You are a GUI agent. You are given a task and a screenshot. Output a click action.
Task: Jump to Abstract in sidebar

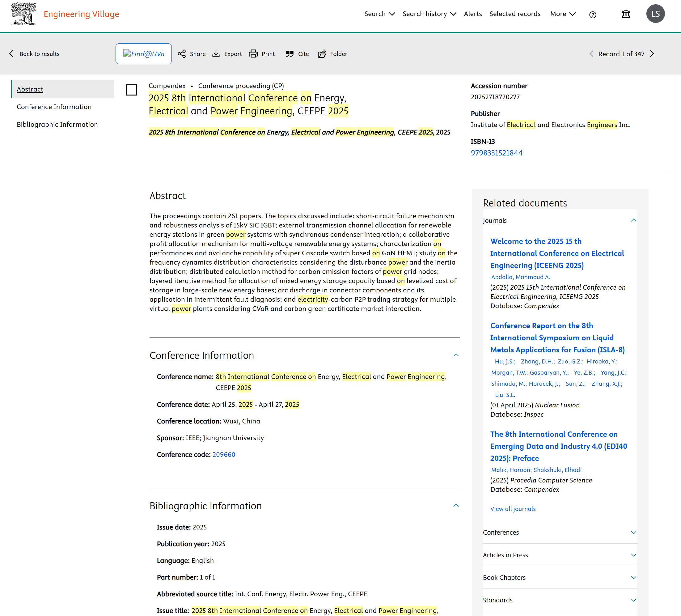(30, 89)
